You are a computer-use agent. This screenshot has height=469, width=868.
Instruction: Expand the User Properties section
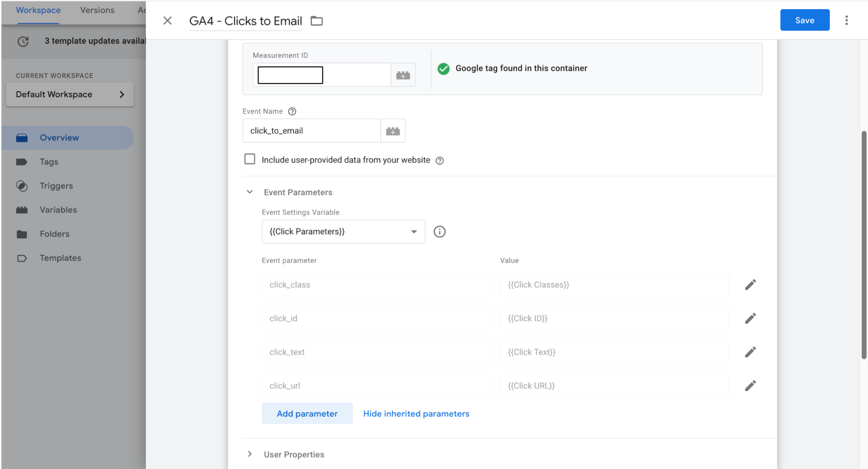(250, 454)
